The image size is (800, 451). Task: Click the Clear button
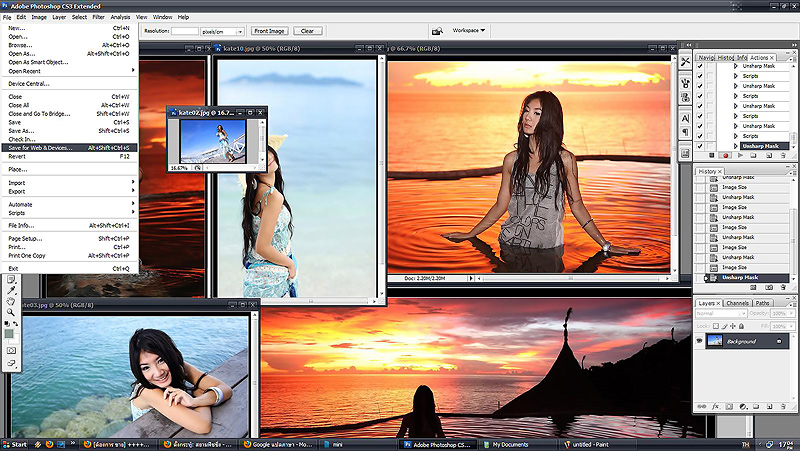(x=307, y=31)
